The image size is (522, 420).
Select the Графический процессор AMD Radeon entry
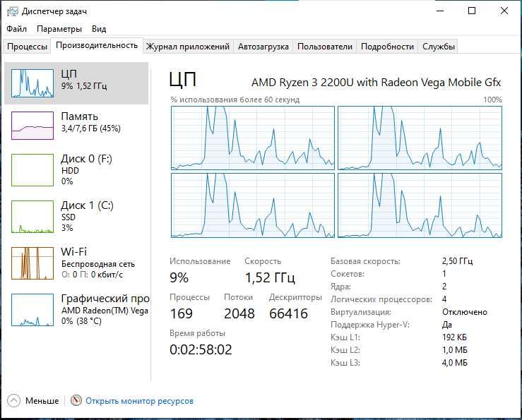click(76, 309)
